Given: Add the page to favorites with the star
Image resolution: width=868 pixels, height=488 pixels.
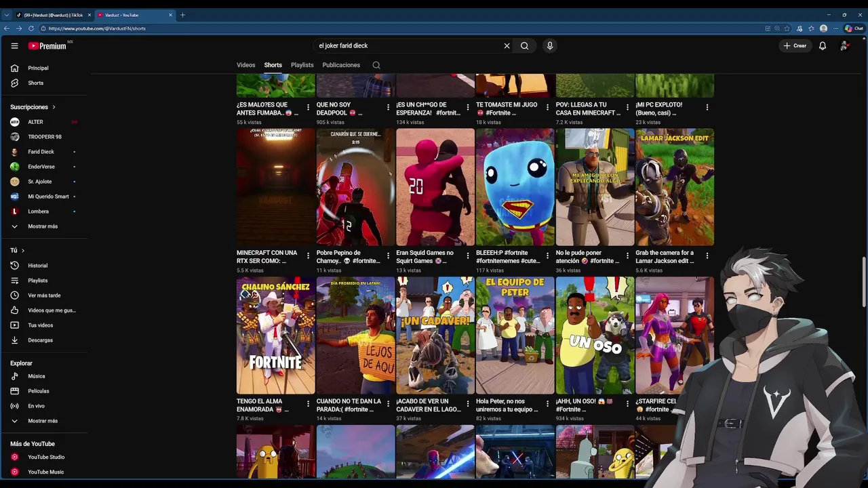Looking at the screenshot, I should pos(787,28).
